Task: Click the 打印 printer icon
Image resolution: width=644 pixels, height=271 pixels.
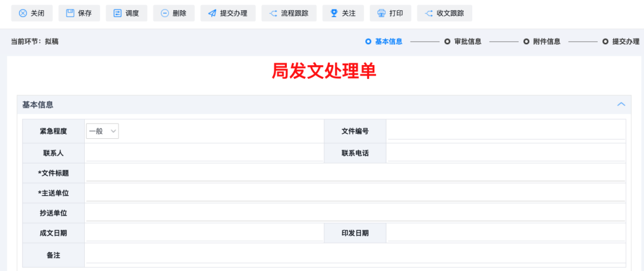Action: click(x=381, y=13)
